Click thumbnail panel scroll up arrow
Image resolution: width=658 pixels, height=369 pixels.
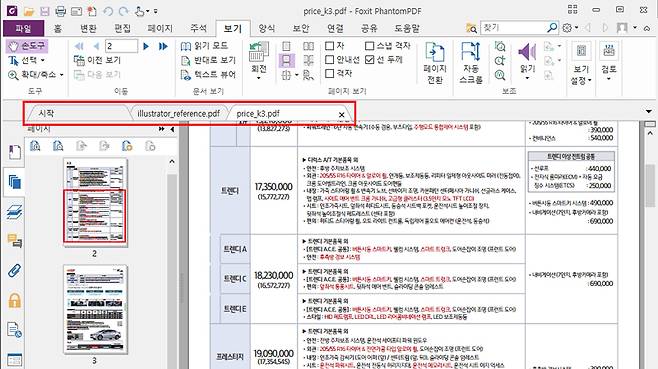click(x=172, y=161)
